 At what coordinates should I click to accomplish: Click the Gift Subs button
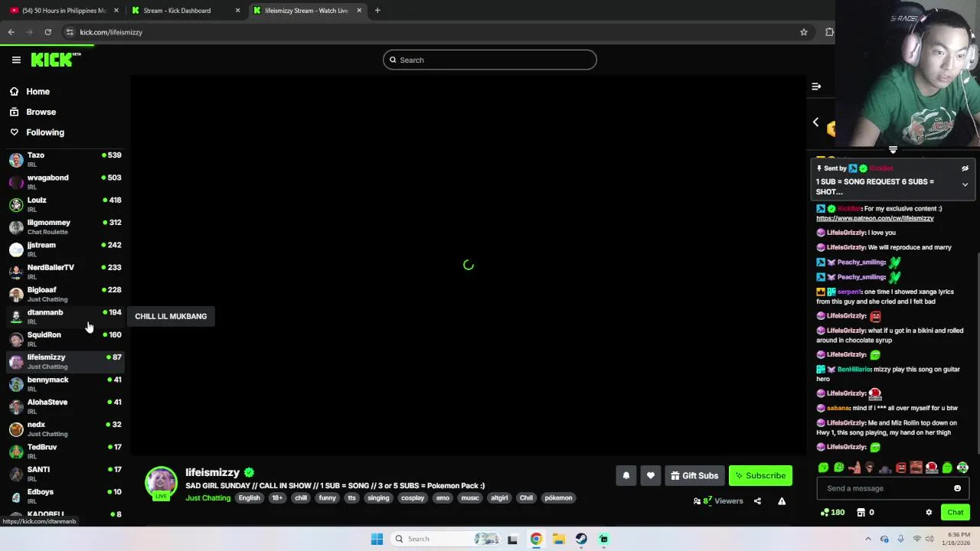(694, 475)
